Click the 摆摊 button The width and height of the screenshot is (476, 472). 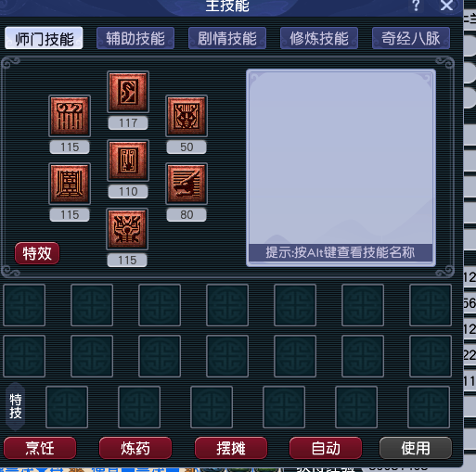tap(231, 448)
